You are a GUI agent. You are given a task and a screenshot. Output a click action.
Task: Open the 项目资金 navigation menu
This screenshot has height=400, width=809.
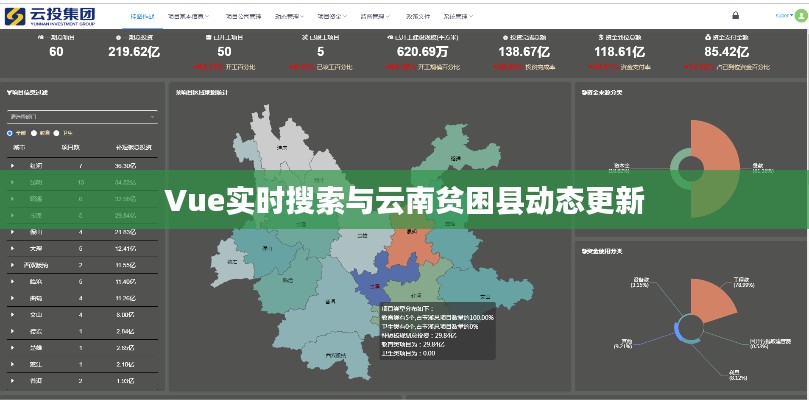[332, 17]
